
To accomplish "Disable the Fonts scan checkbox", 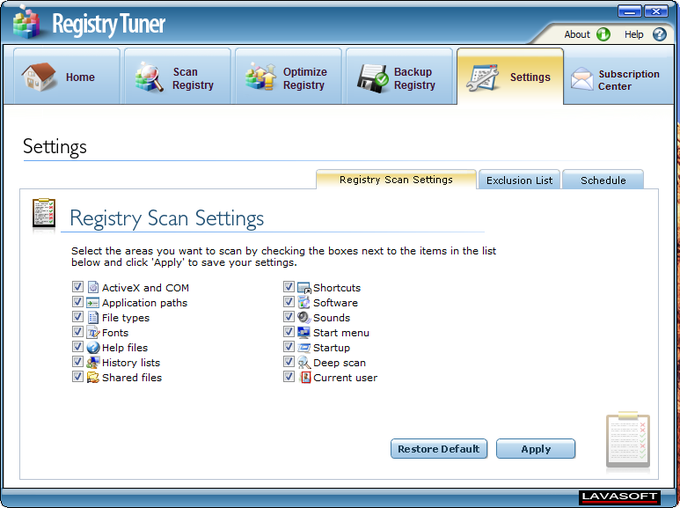I will coord(78,332).
